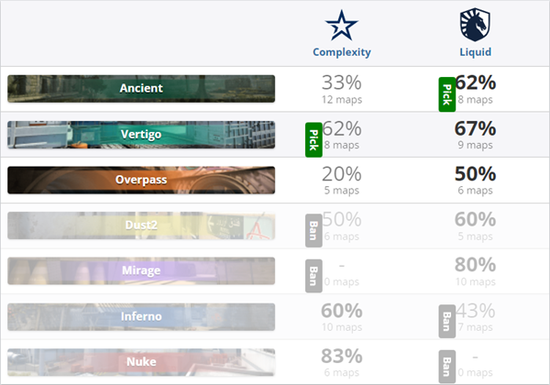Click Liquid's Ban badge on Inferno
The width and height of the screenshot is (550, 385).
[x=447, y=321]
